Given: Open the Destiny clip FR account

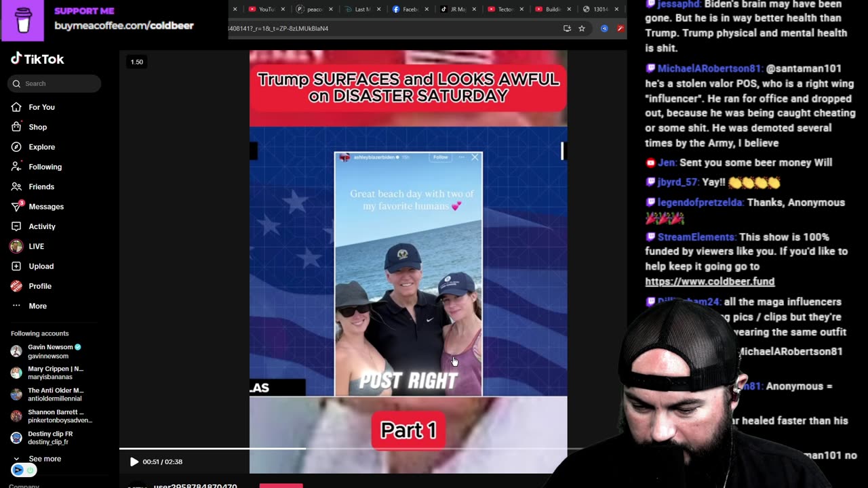Looking at the screenshot, I should 50,438.
